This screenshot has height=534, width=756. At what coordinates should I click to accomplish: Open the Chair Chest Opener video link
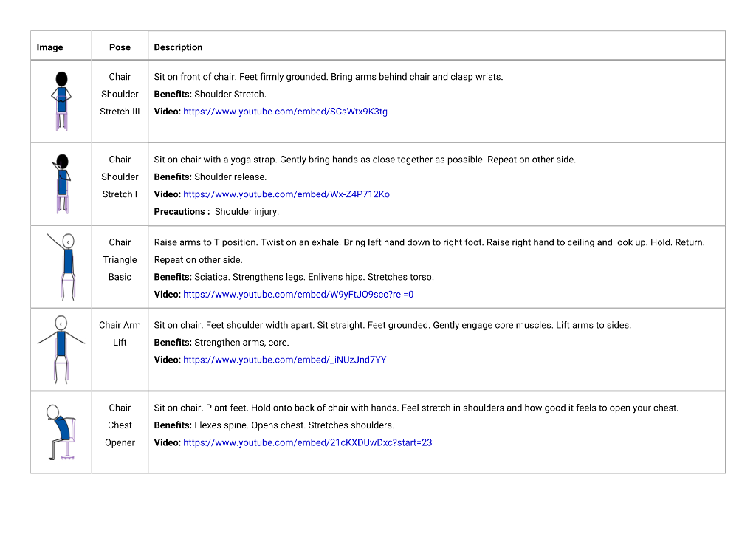click(308, 443)
